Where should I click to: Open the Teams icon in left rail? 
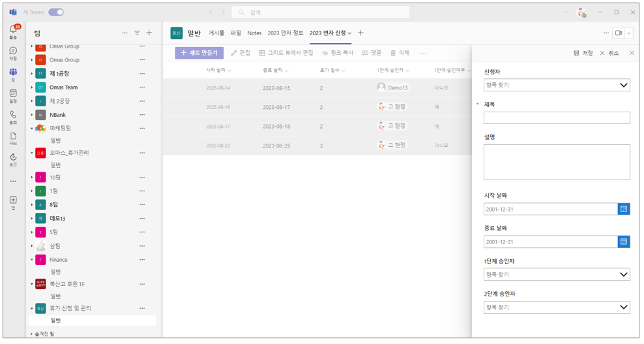(x=13, y=72)
